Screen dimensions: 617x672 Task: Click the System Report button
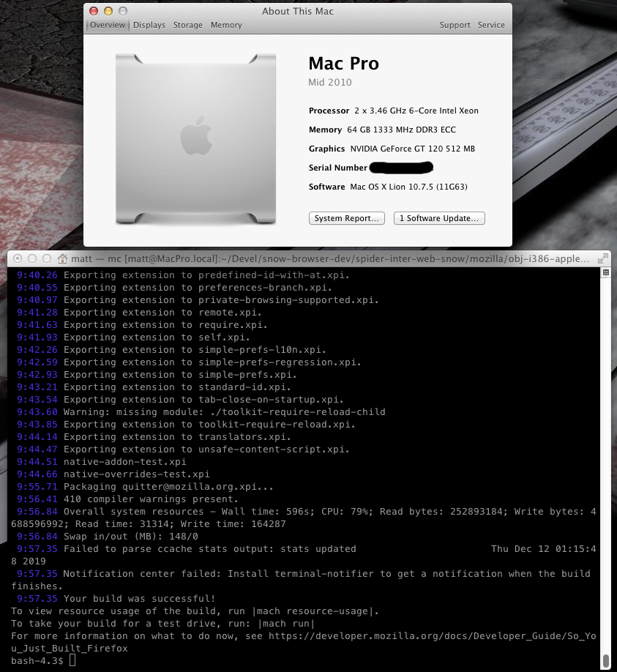347,218
